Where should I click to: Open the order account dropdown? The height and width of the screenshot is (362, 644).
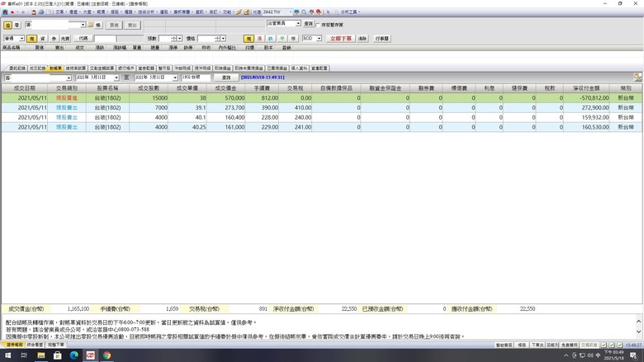point(83,25)
